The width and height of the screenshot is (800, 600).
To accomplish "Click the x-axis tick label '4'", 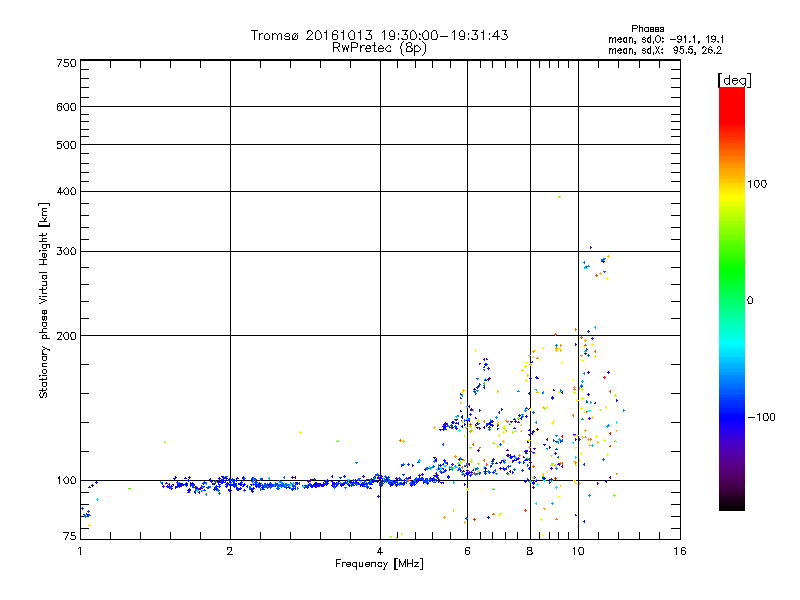I will pyautogui.click(x=380, y=551).
